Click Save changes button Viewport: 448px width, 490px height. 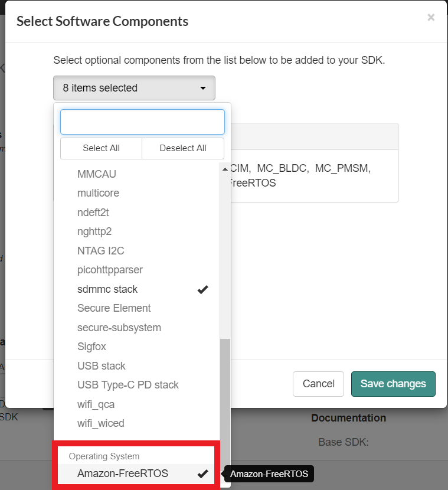[393, 384]
